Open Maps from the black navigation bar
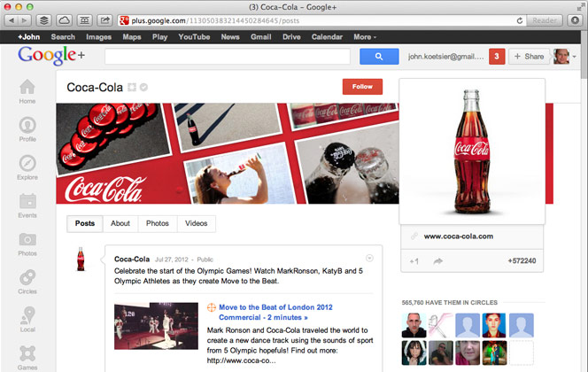The image size is (588, 372). (132, 37)
